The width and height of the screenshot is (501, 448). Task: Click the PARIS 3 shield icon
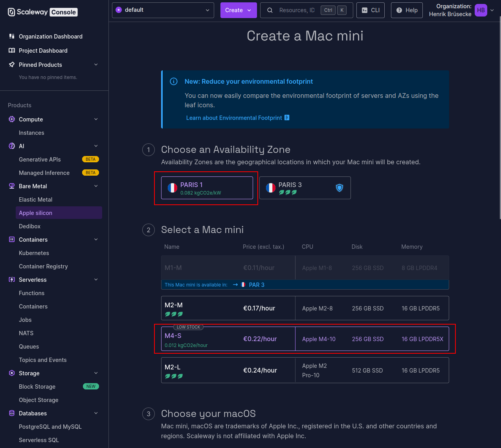[340, 188]
